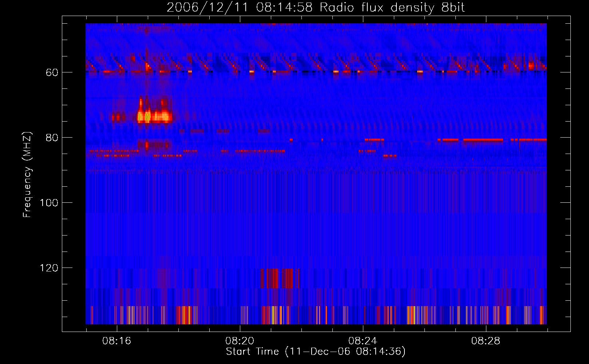Image resolution: width=589 pixels, height=364 pixels.
Task: Click the 08:28 time tick label
Action: (x=486, y=341)
